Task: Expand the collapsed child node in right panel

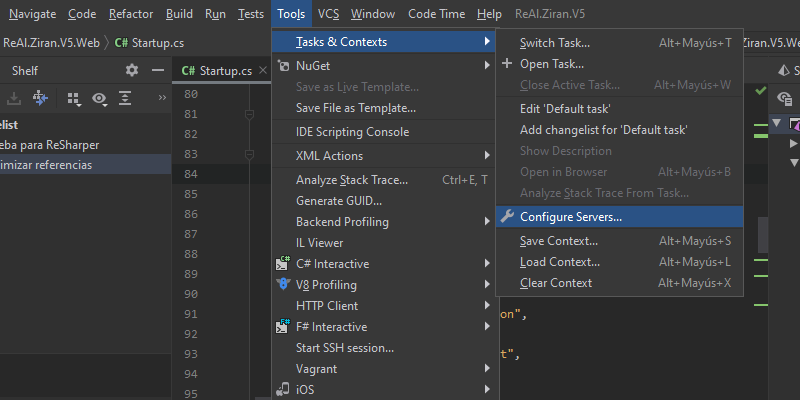Action: coord(793,143)
